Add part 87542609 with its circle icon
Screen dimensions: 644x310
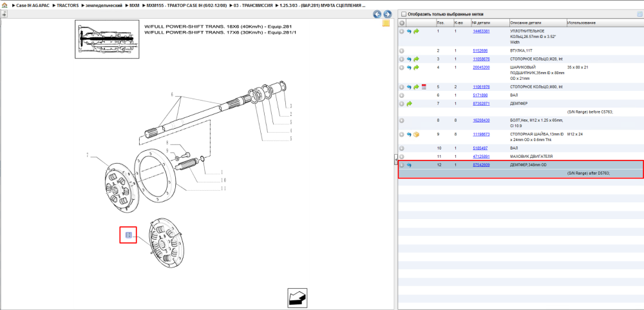[x=402, y=165]
